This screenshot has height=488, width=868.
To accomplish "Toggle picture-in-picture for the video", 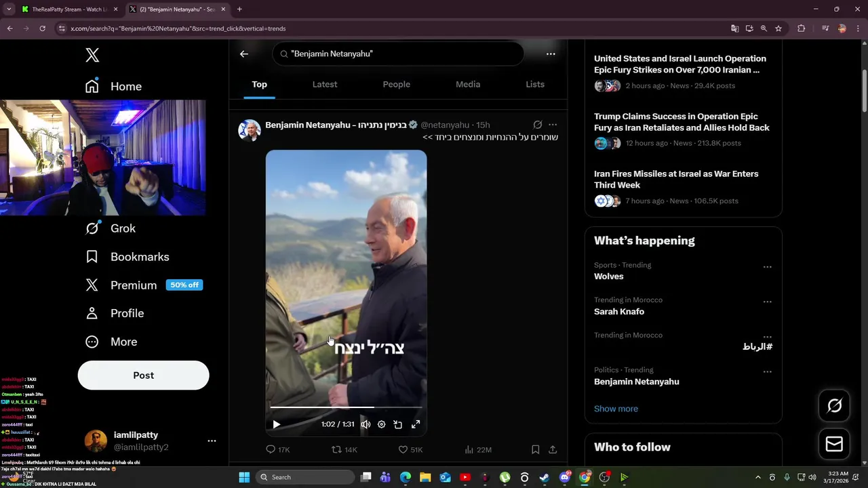I will tap(398, 424).
